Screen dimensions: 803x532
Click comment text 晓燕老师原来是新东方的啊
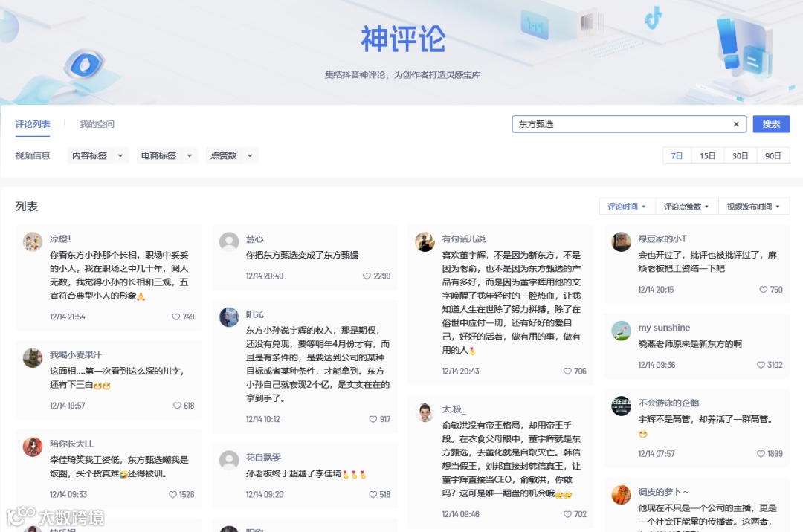pos(690,344)
